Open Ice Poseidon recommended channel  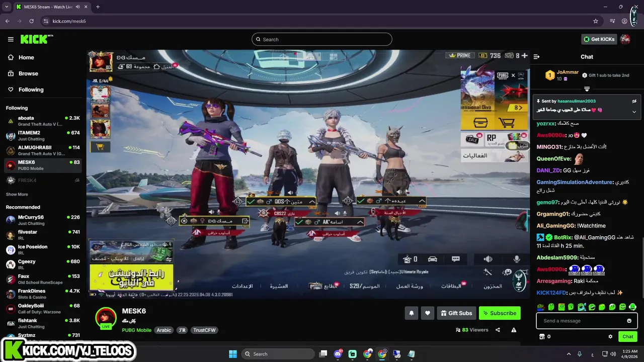43,249
